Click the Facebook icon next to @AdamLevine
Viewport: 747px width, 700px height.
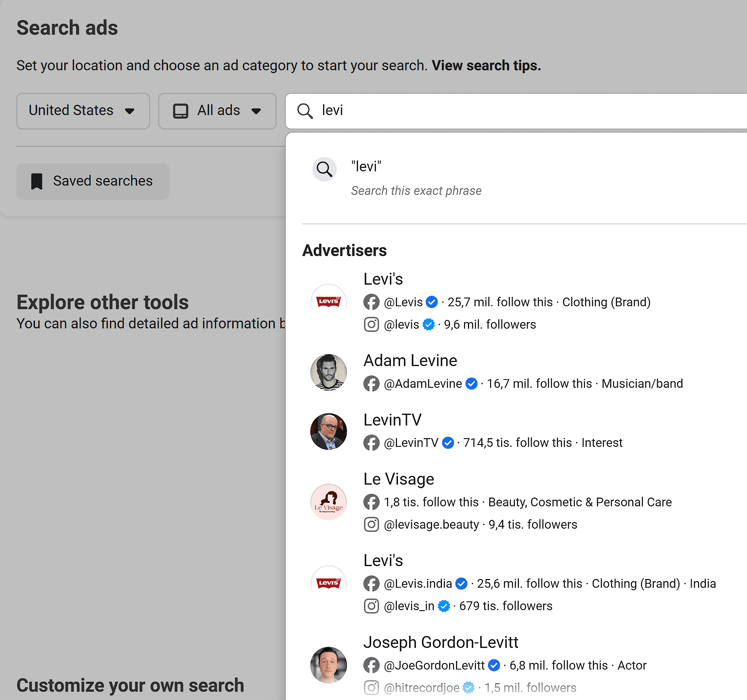pos(371,384)
